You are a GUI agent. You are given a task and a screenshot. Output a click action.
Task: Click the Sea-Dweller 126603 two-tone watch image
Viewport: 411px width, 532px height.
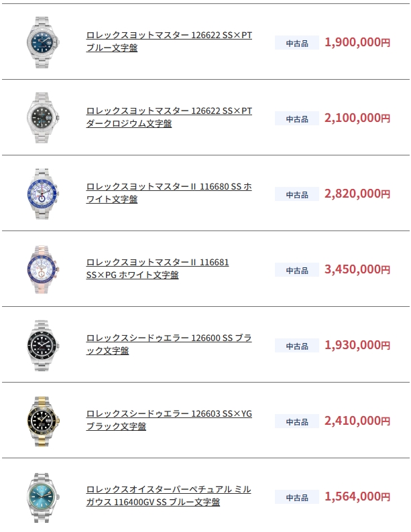(x=44, y=420)
